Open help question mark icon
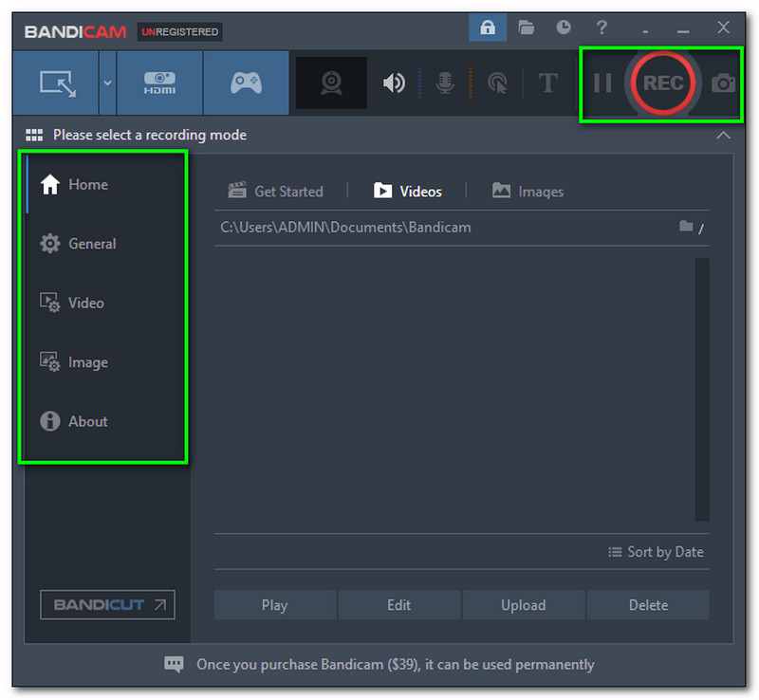 click(x=602, y=28)
